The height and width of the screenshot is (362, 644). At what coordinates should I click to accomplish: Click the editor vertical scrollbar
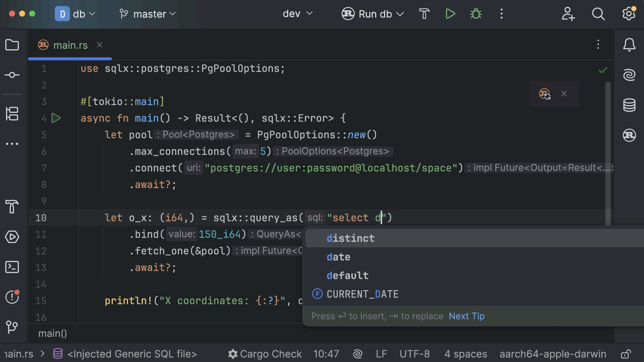[608, 151]
